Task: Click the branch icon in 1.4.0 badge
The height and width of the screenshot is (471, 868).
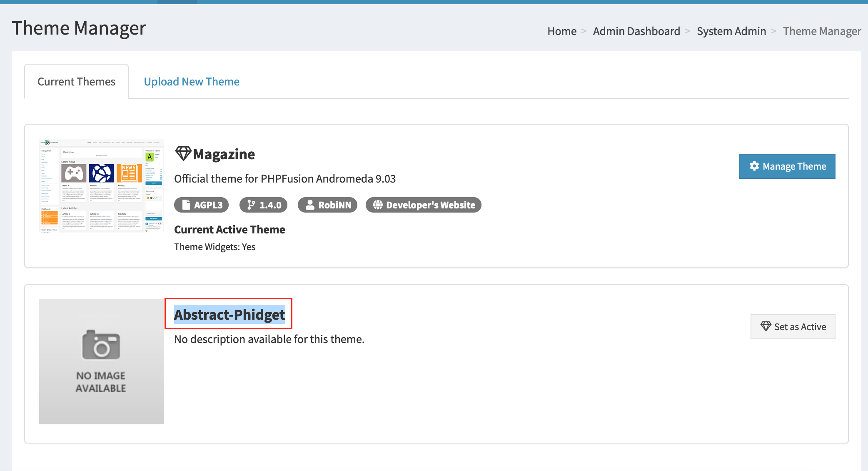Action: click(x=251, y=205)
